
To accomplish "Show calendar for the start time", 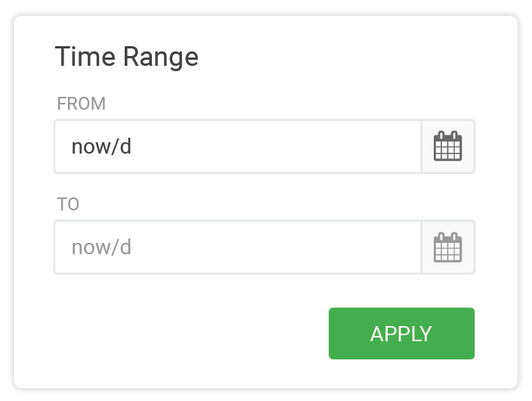I will pyautogui.click(x=448, y=147).
